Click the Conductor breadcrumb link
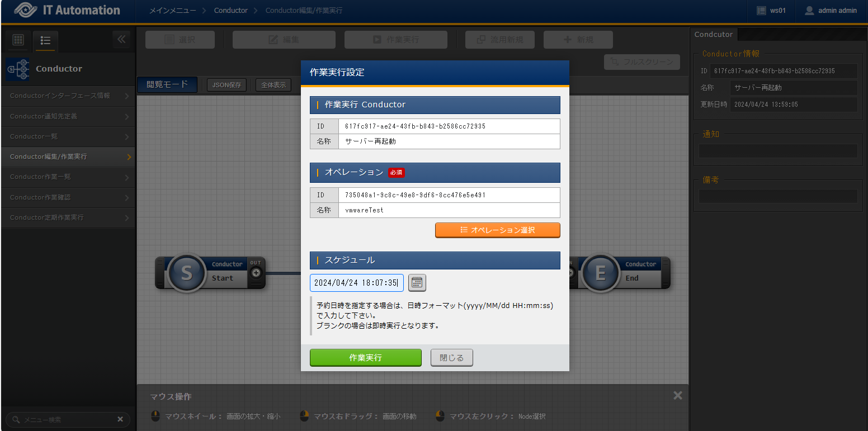868x431 pixels. coord(230,11)
